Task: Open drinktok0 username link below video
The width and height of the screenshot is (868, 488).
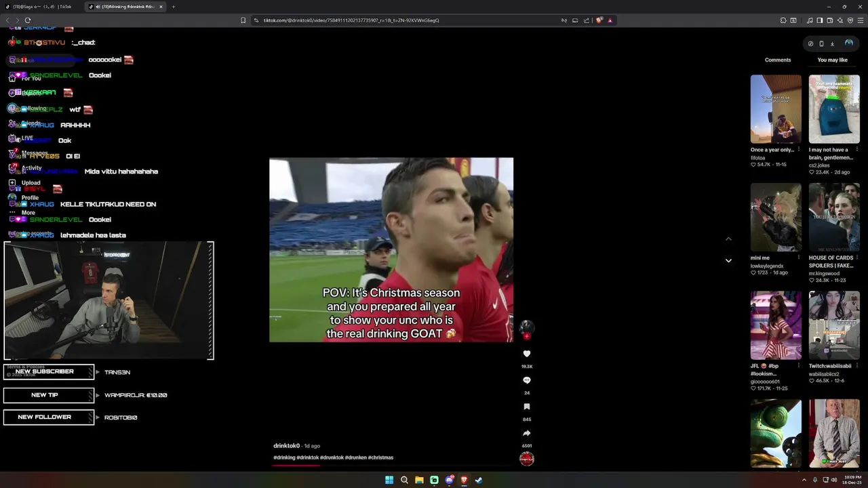Action: pyautogui.click(x=286, y=446)
